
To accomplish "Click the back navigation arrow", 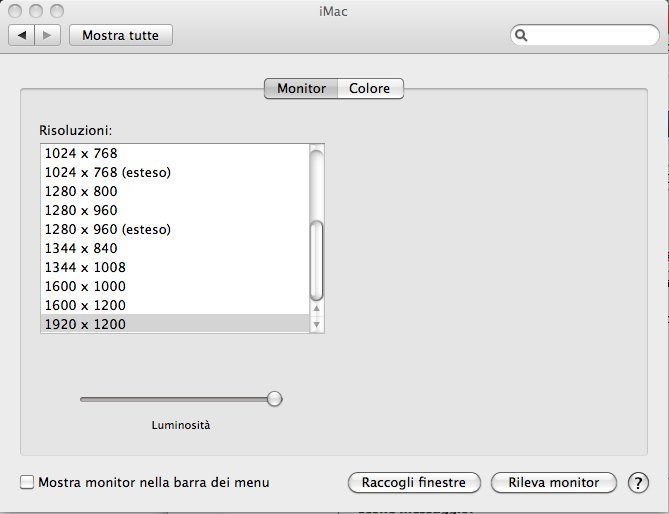I will [22, 35].
